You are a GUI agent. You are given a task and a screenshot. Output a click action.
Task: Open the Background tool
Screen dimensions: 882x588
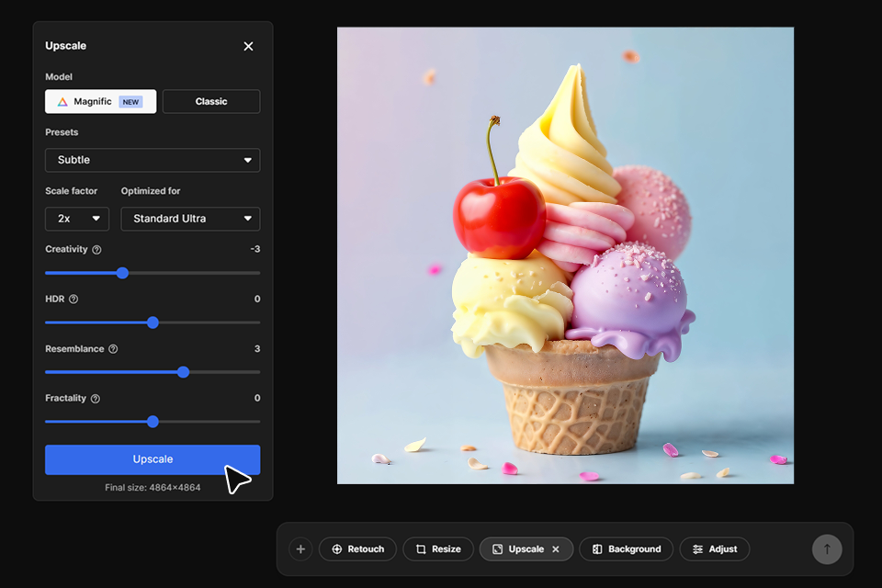tap(626, 549)
